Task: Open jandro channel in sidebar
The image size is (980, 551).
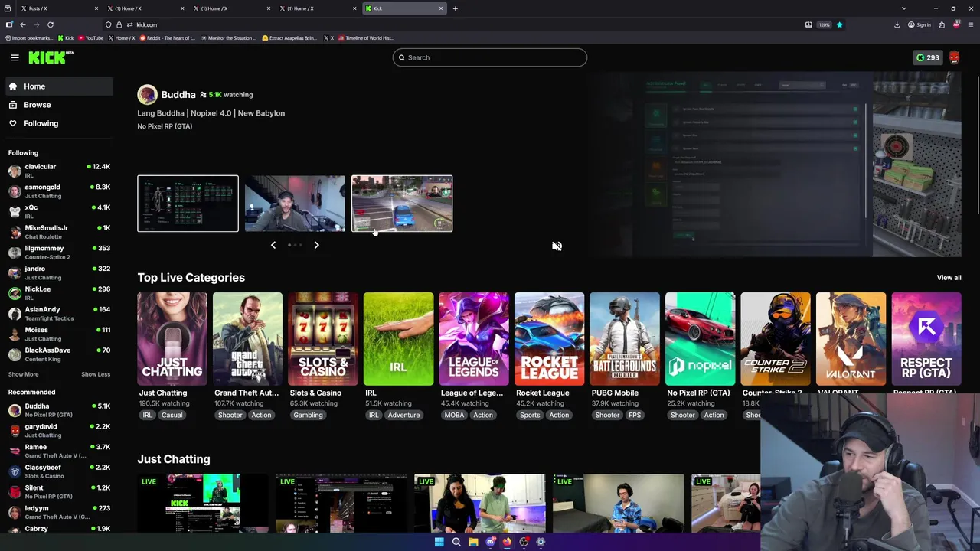Action: [x=59, y=272]
